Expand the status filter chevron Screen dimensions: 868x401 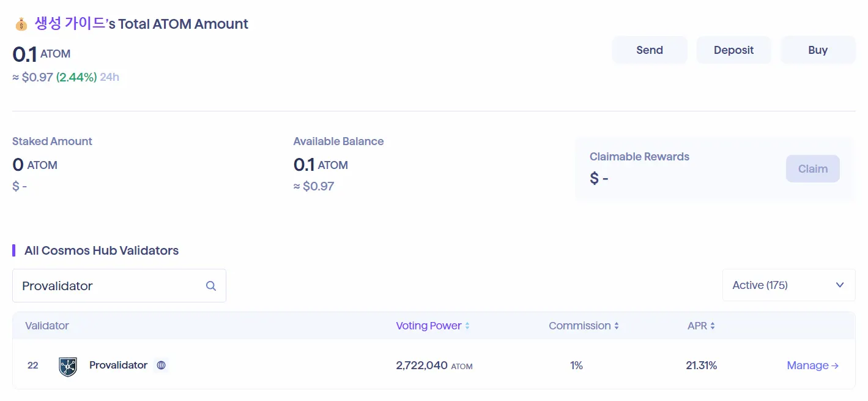pyautogui.click(x=840, y=285)
